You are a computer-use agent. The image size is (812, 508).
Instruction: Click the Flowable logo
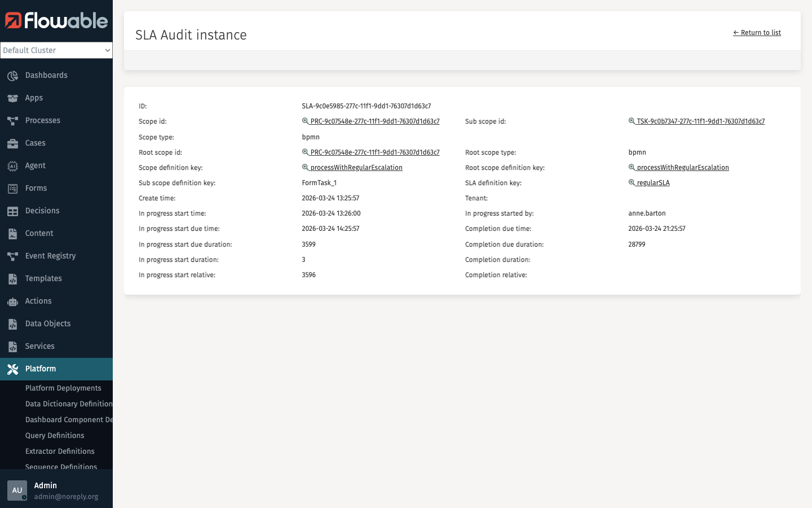point(56,20)
